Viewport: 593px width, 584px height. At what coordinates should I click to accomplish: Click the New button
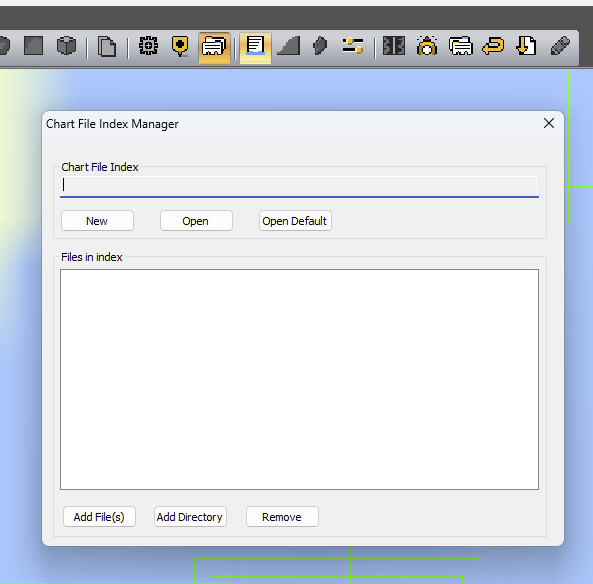[97, 221]
